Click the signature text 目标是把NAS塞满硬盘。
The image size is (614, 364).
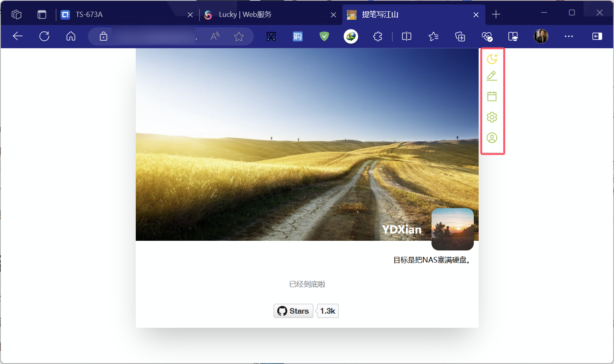point(432,260)
